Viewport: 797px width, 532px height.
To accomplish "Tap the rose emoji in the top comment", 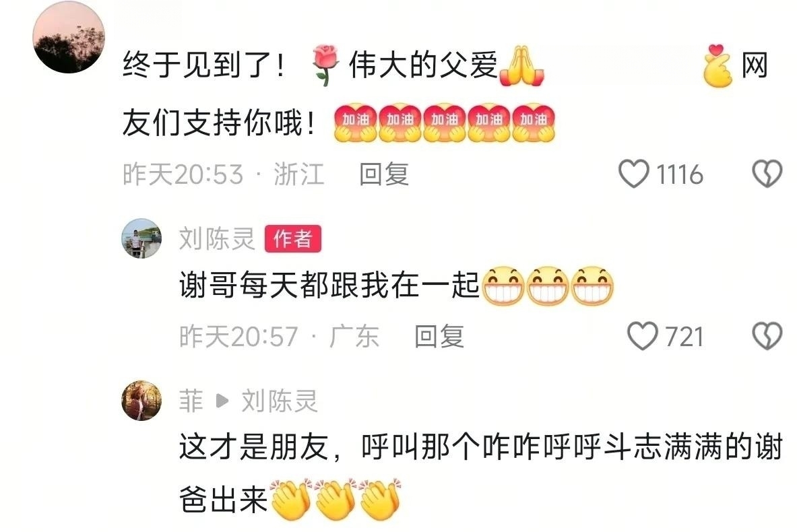I will point(325,65).
